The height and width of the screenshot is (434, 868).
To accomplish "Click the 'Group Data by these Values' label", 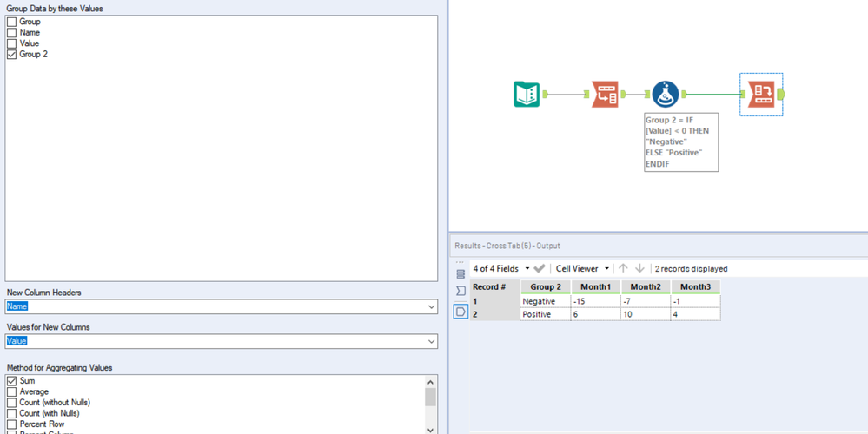I will (x=54, y=9).
